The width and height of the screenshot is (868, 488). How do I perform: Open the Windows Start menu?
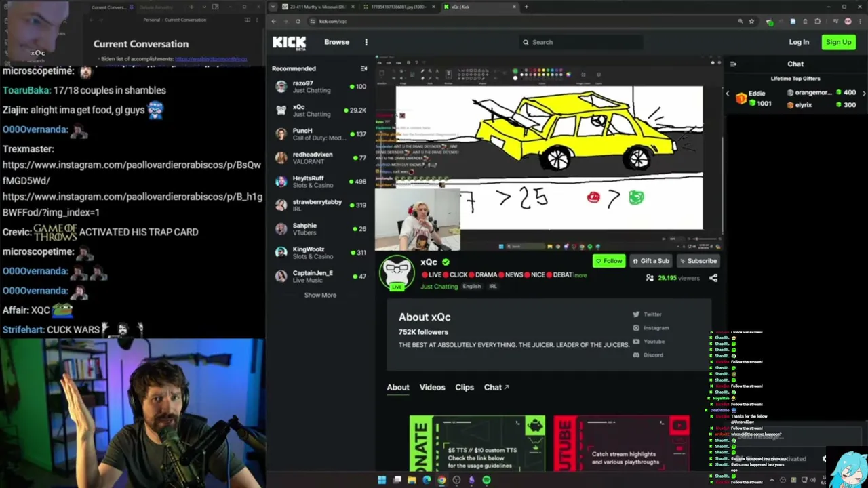[x=382, y=481]
